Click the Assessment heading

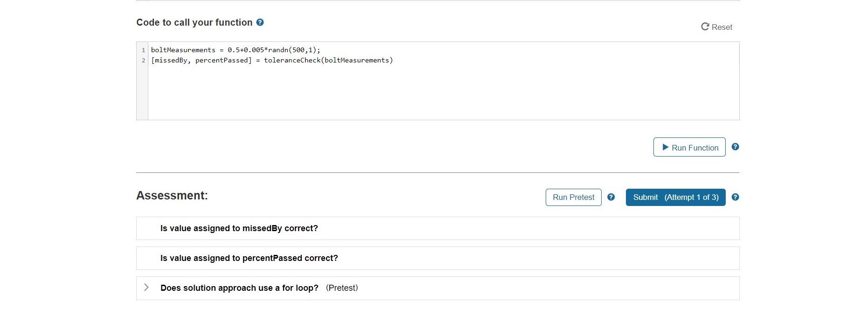172,196
